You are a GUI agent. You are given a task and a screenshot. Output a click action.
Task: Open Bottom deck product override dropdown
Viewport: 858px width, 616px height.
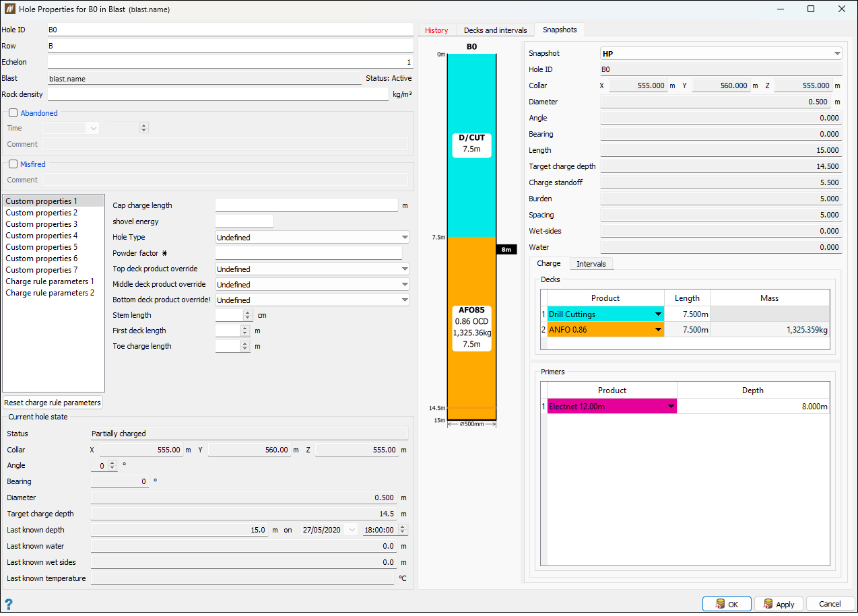312,300
